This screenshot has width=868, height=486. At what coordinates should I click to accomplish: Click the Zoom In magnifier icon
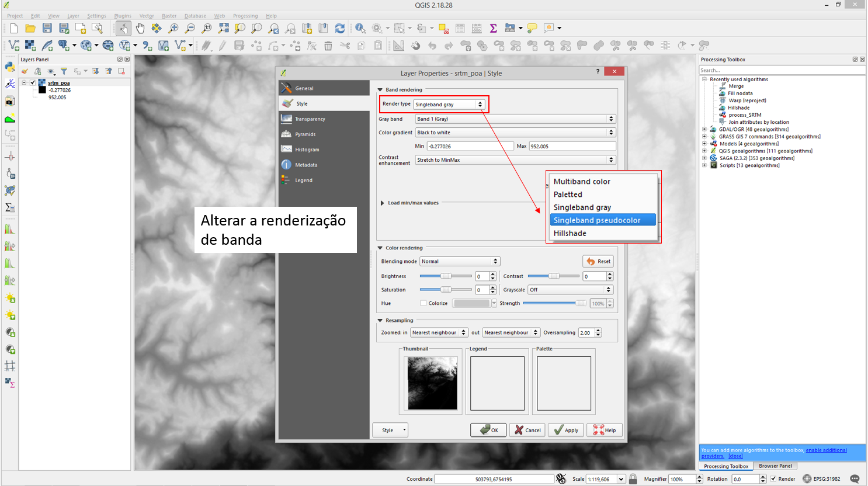coord(173,28)
